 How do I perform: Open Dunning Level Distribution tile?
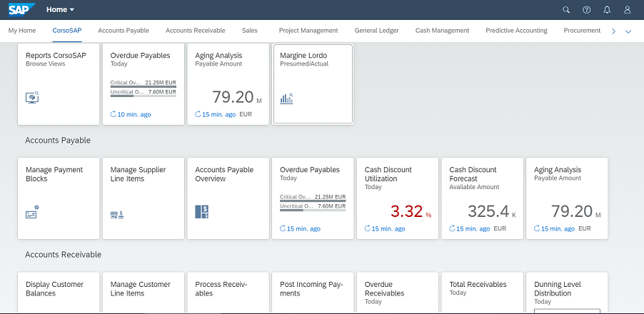pyautogui.click(x=567, y=293)
